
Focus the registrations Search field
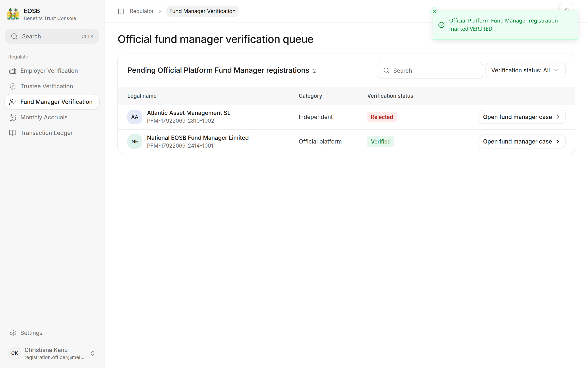(x=430, y=70)
